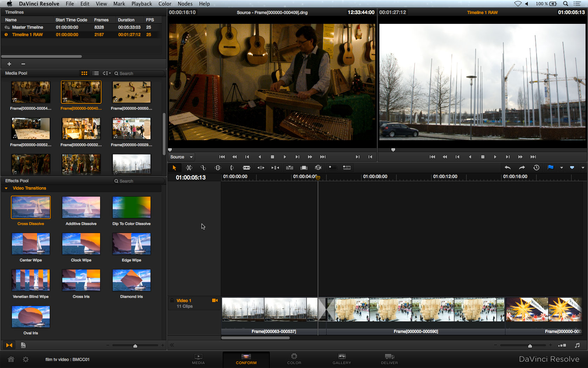Switch Media Pool to list view
Viewport: 588px width, 368px height.
pos(96,73)
